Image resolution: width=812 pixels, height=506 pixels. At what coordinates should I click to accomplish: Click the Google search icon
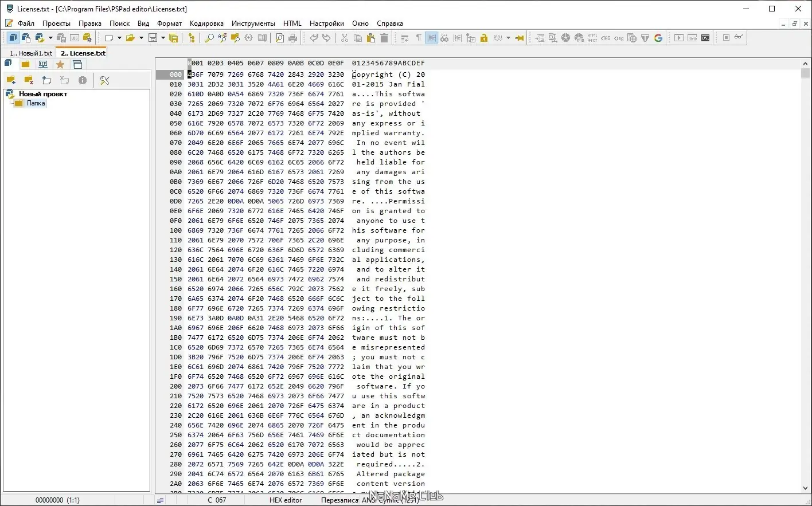658,38
